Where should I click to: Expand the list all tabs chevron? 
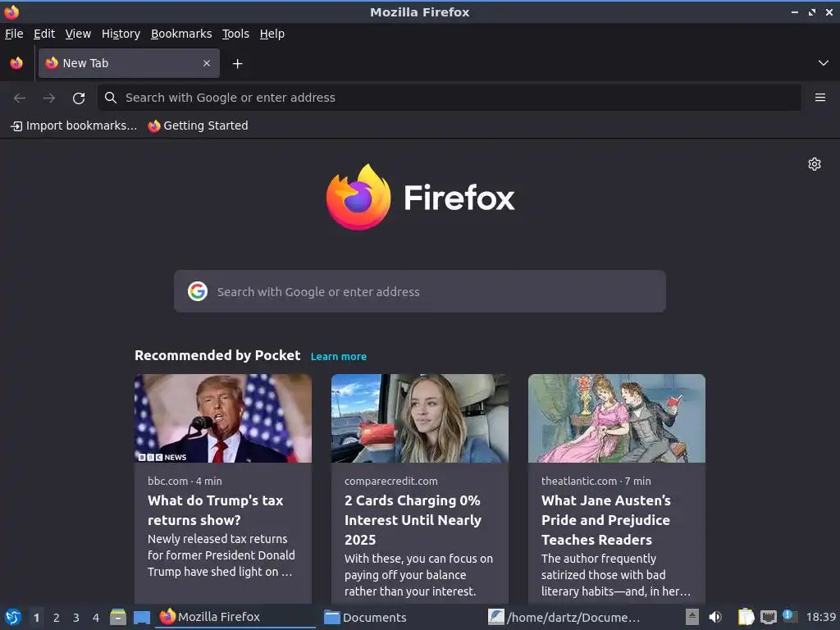pyautogui.click(x=824, y=63)
